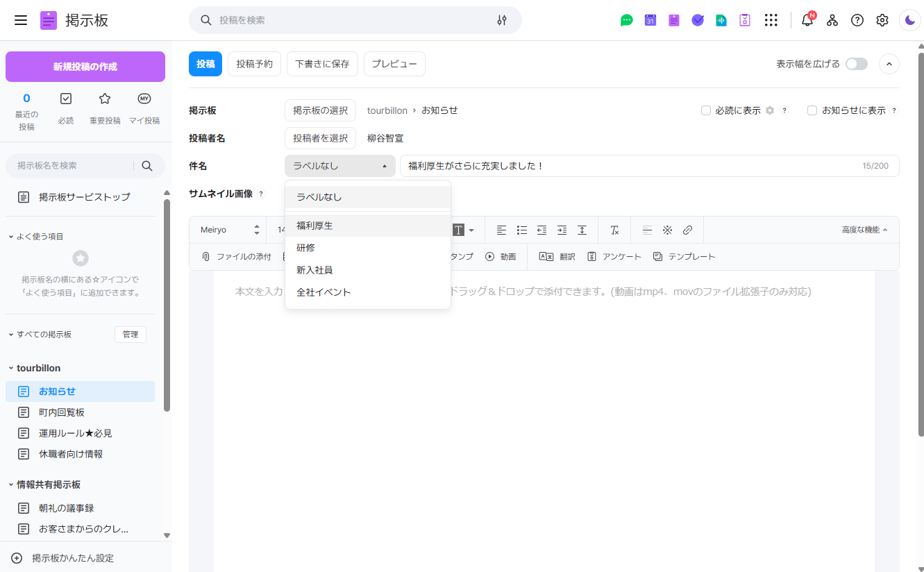Insert a link using the link icon
The height and width of the screenshot is (572, 924).
(x=687, y=230)
